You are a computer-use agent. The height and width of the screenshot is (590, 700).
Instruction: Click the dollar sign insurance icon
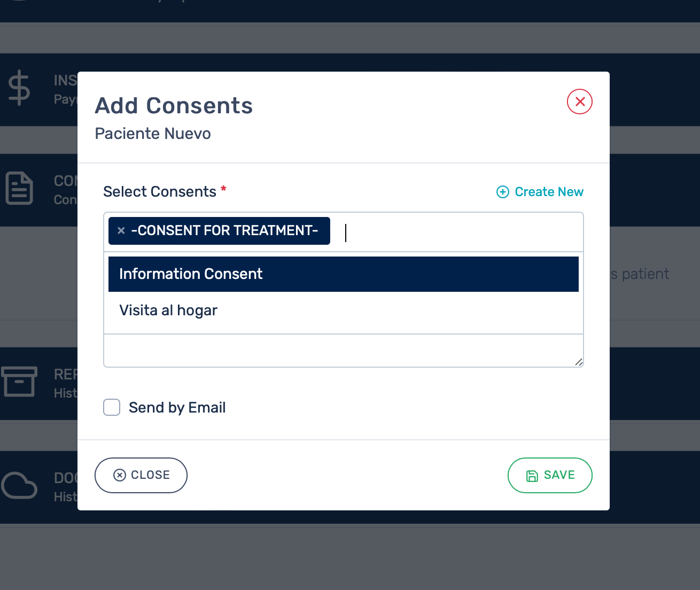(x=19, y=88)
